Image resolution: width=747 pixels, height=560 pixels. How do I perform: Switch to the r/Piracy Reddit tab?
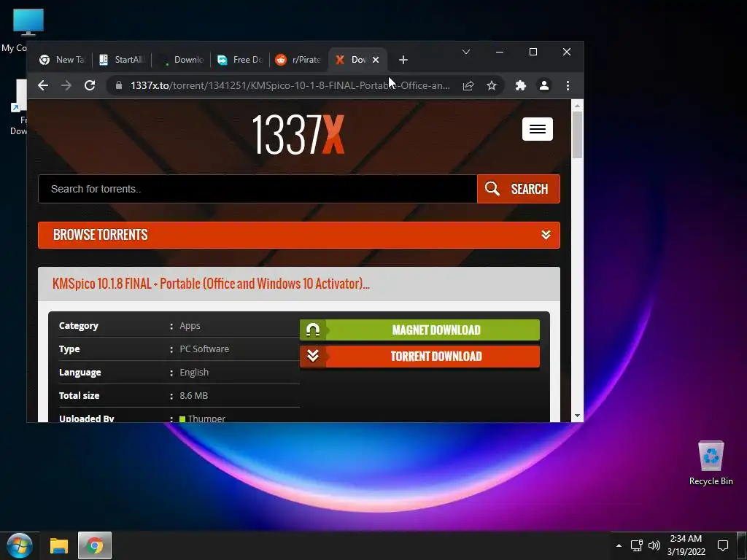click(299, 60)
